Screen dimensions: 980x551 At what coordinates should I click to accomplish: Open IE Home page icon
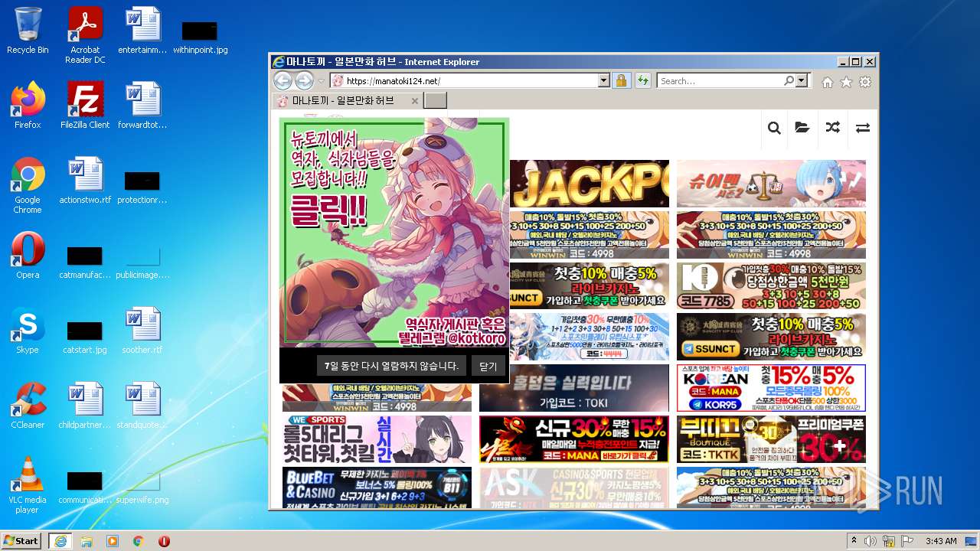click(x=828, y=82)
